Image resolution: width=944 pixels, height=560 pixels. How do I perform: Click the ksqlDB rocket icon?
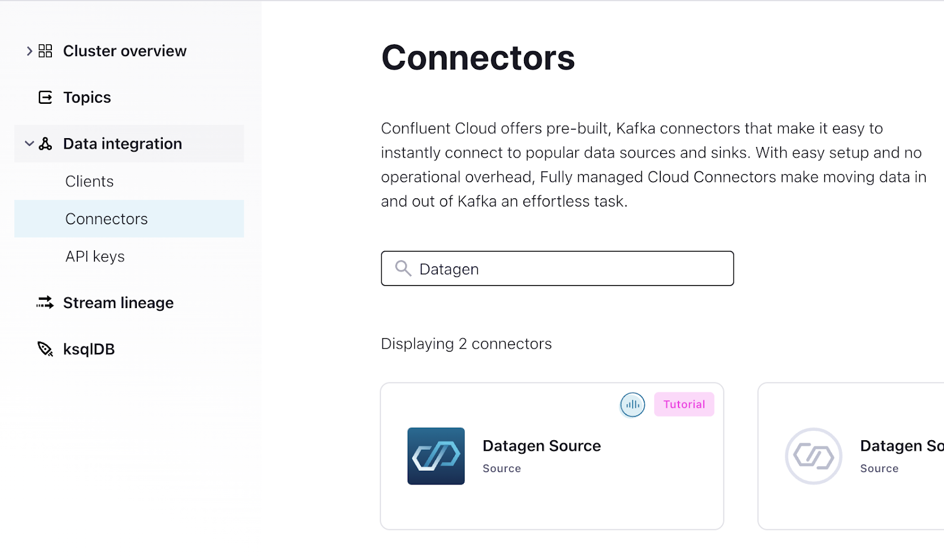[45, 349]
